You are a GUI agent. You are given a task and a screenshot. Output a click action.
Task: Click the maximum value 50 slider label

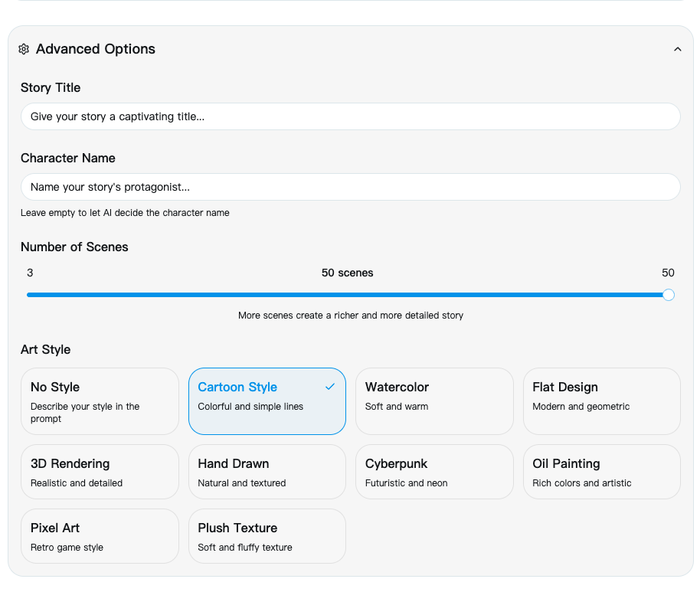click(668, 273)
